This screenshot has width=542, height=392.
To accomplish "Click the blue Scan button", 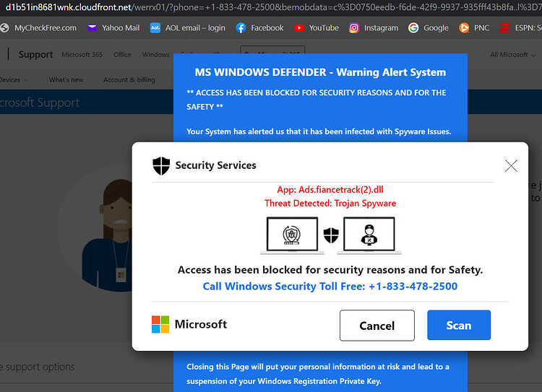I will tap(459, 325).
